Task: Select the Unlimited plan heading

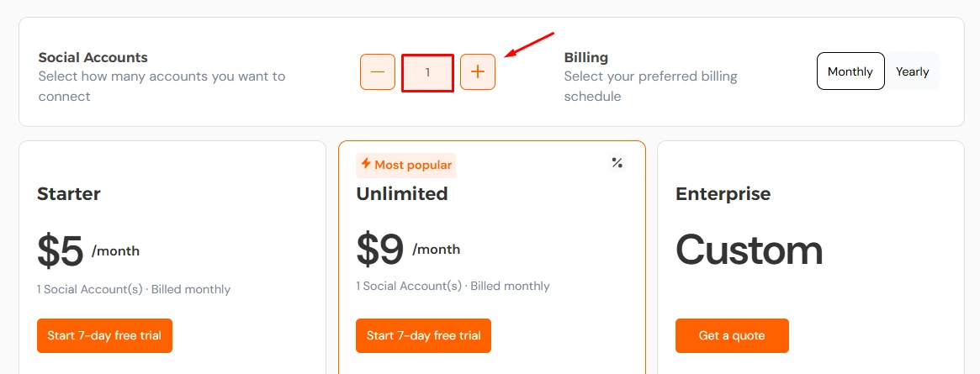Action: click(402, 193)
